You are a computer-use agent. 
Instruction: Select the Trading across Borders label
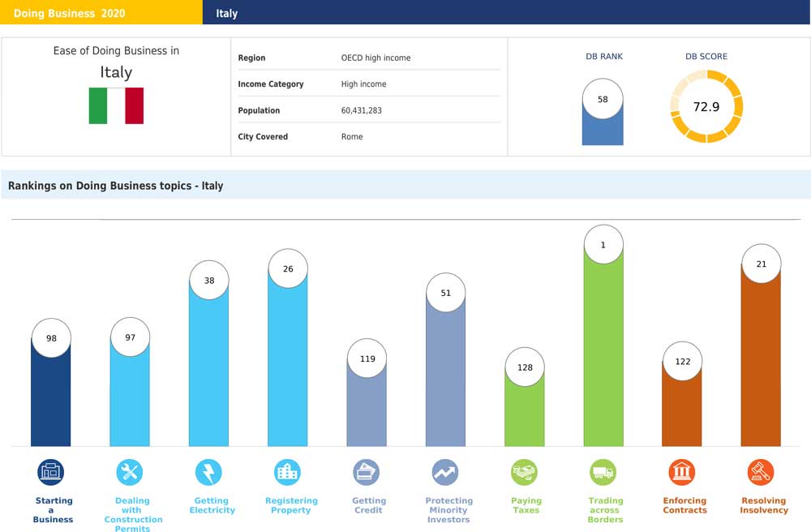pos(605,510)
